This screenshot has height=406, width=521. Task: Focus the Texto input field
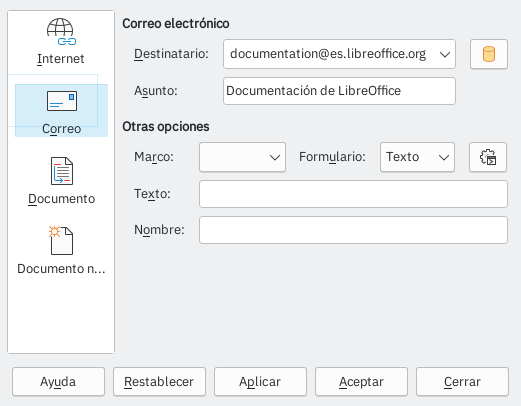tap(353, 194)
